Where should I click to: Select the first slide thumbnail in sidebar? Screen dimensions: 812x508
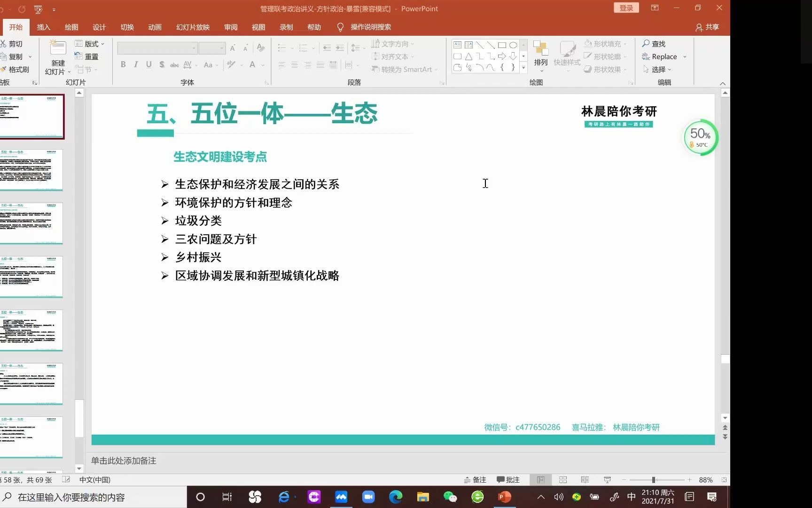32,116
